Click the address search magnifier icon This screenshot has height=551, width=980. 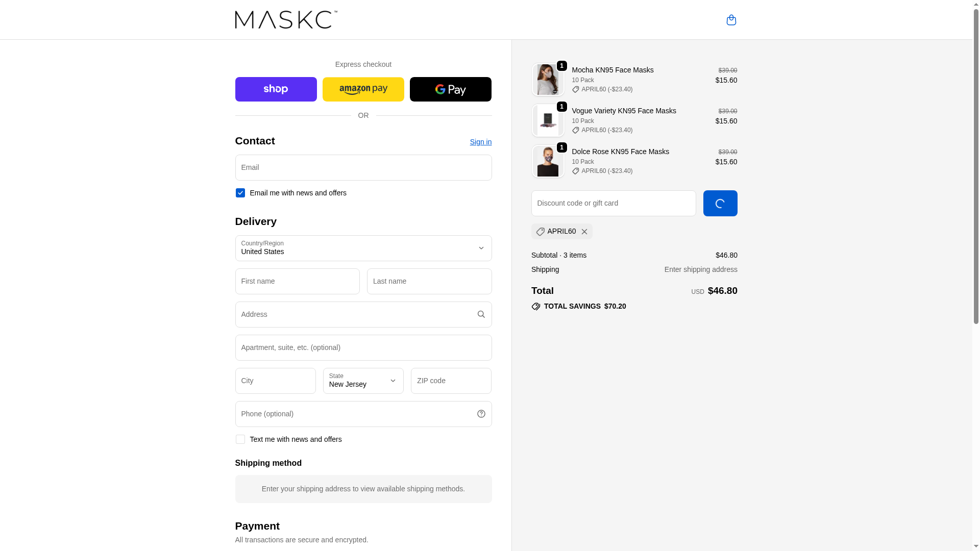[481, 314]
